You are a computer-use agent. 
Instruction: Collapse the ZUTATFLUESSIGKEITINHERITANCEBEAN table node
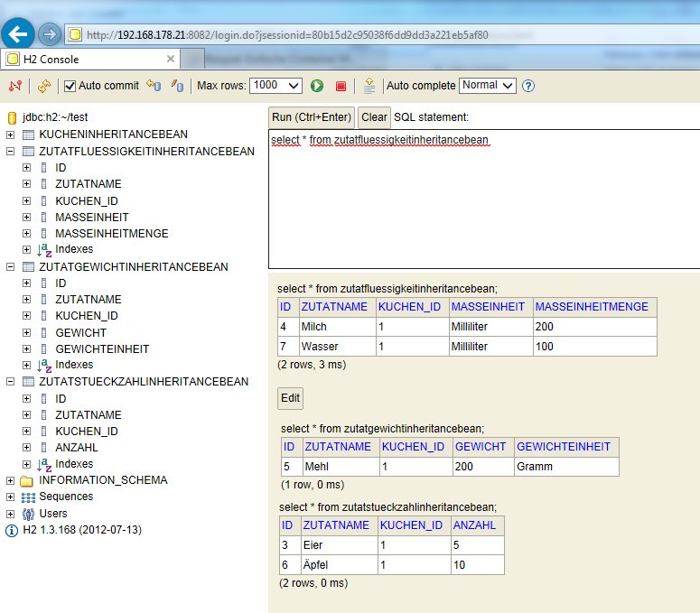[10, 152]
